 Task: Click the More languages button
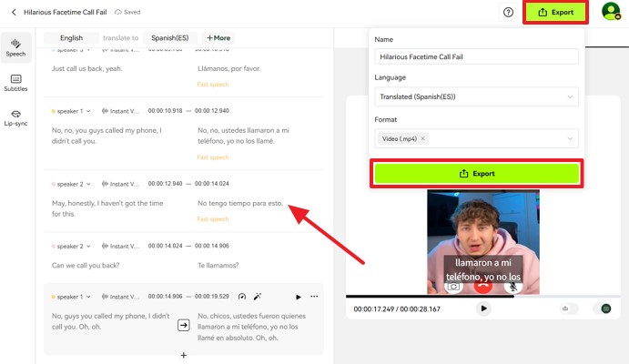218,38
